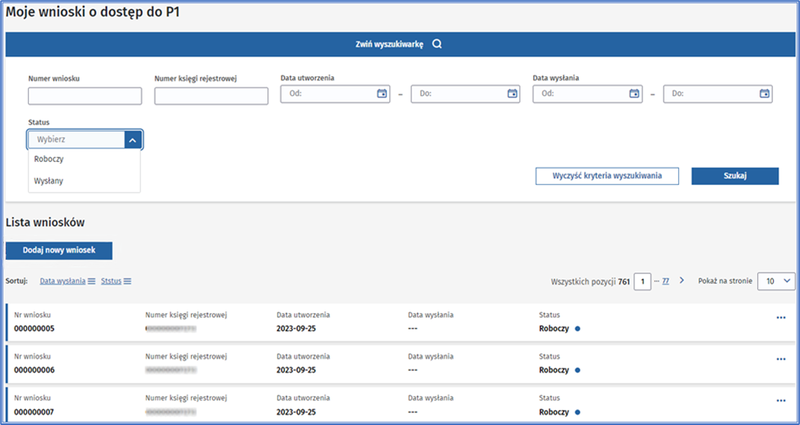The image size is (800, 425).
Task: Open the Pokaż na stronie dropdown
Action: tap(776, 281)
